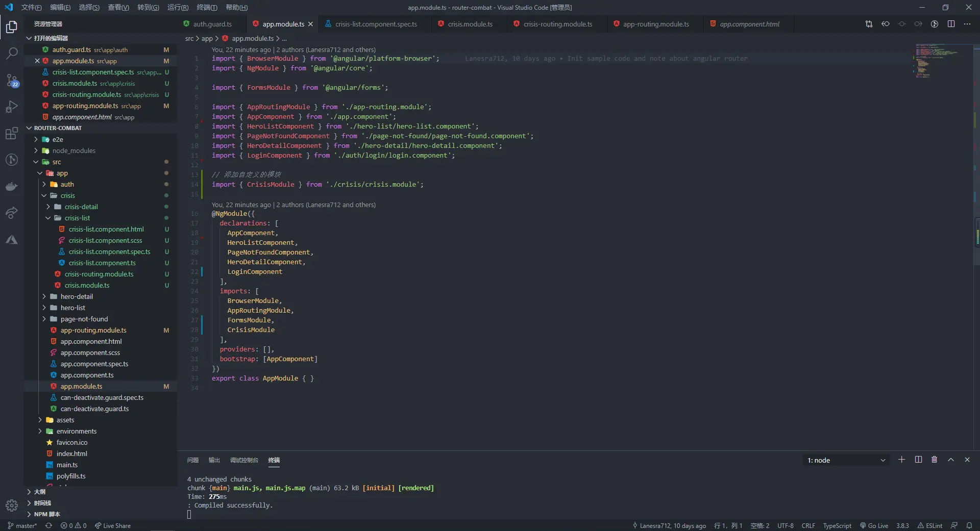Show errors and warnings count

coord(73,525)
